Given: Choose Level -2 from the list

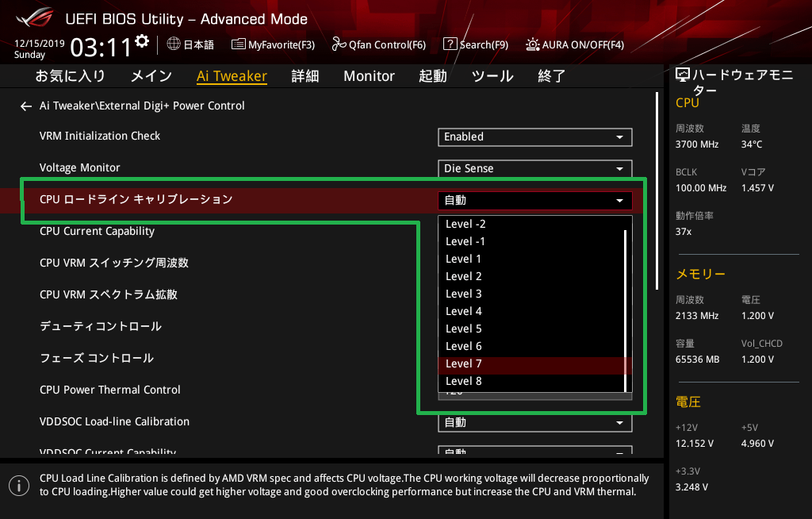Looking at the screenshot, I should [x=531, y=224].
